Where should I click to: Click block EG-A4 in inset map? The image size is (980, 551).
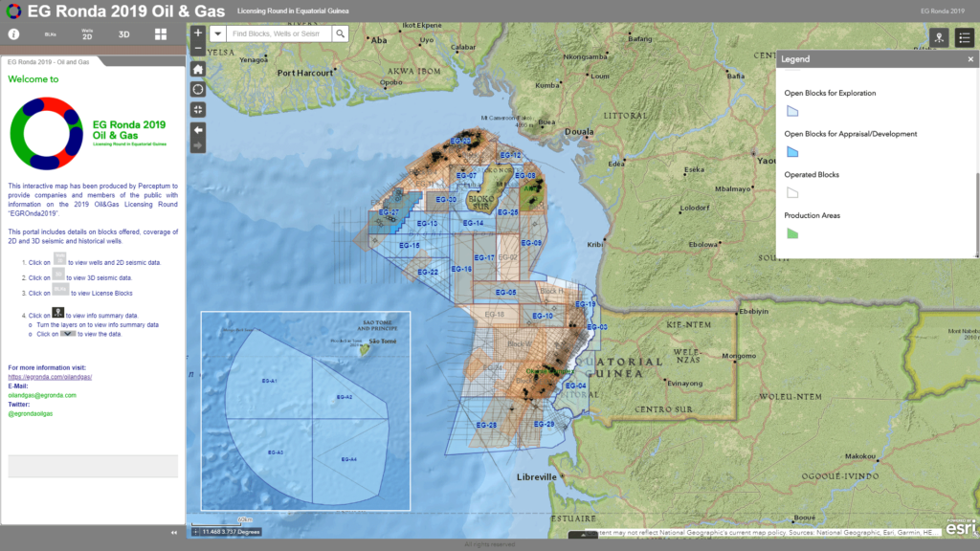click(348, 459)
